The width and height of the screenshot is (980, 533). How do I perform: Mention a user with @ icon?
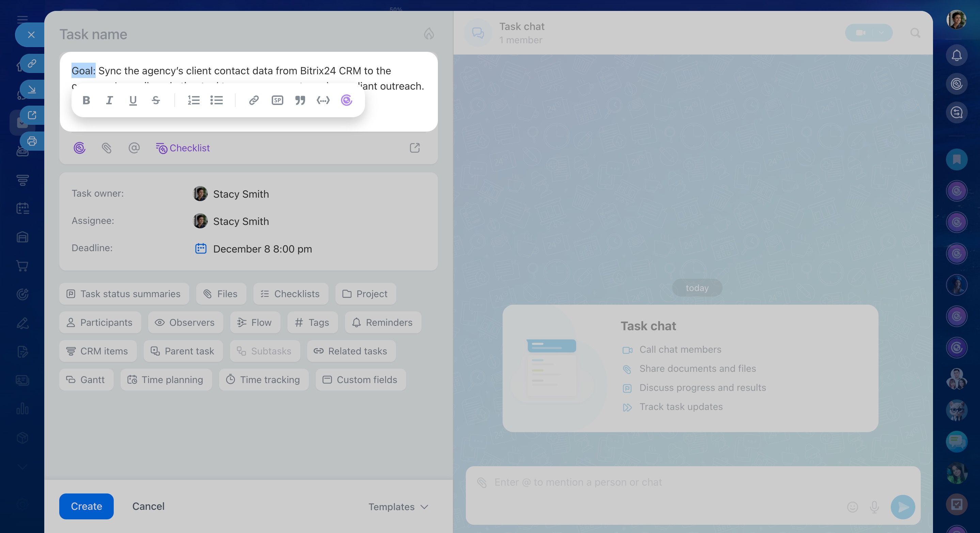pos(134,148)
